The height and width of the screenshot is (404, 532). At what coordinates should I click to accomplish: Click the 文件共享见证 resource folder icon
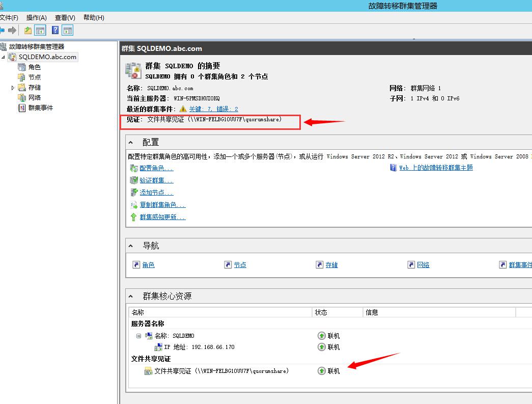tap(148, 371)
